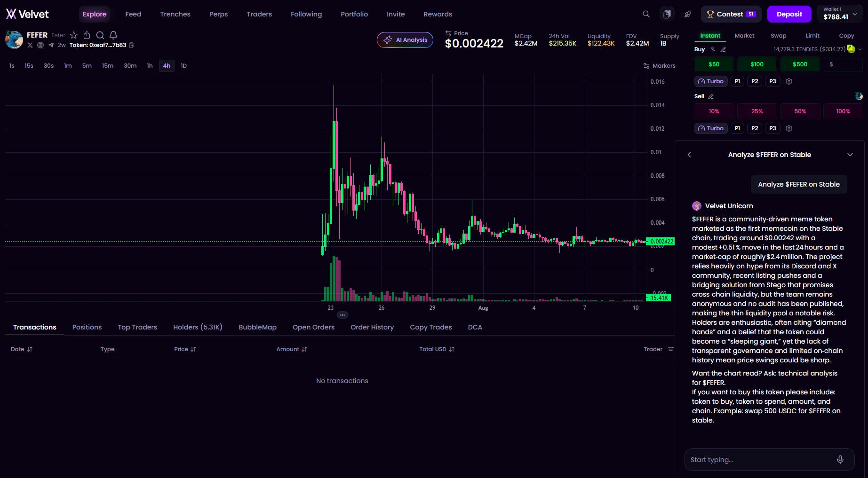This screenshot has width=868, height=478.
Task: Click the purple Deposit button
Action: pyautogui.click(x=789, y=14)
